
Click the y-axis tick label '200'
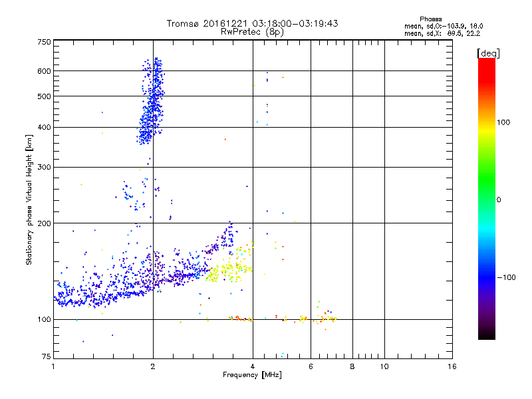pyautogui.click(x=45, y=223)
